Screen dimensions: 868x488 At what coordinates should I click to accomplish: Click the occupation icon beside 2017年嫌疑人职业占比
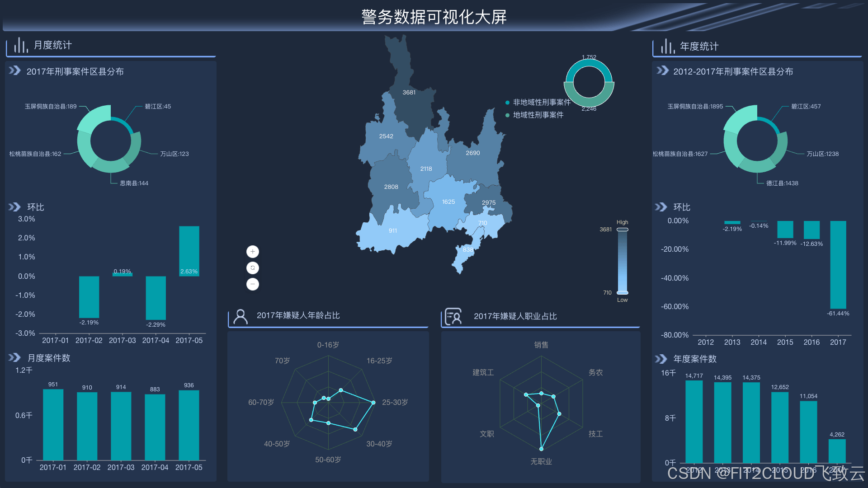[x=453, y=316]
